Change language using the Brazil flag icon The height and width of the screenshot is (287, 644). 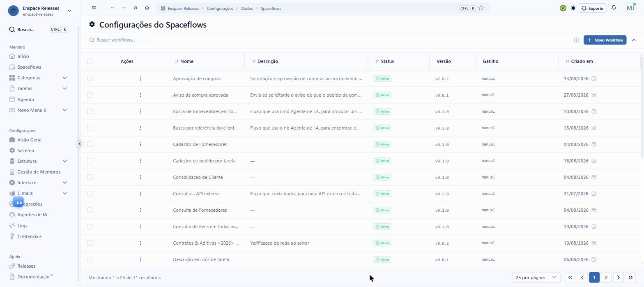pyautogui.click(x=563, y=8)
